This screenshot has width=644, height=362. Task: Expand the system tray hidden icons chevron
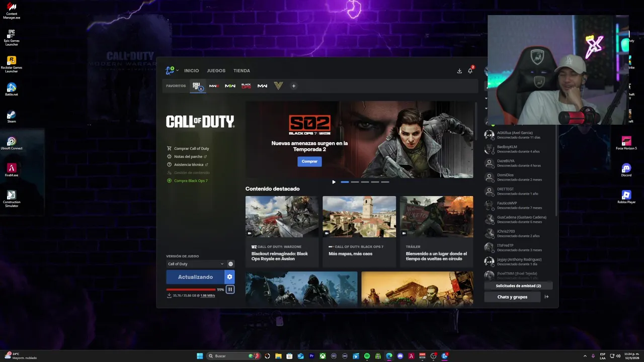click(x=585, y=356)
